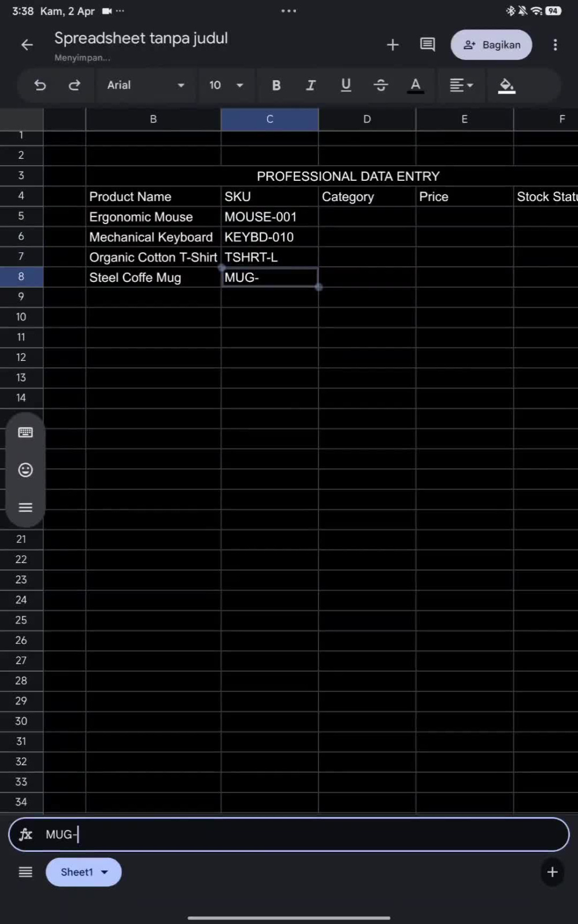Open the horizontal align dropdown
Image resolution: width=578 pixels, height=924 pixels.
pos(461,85)
